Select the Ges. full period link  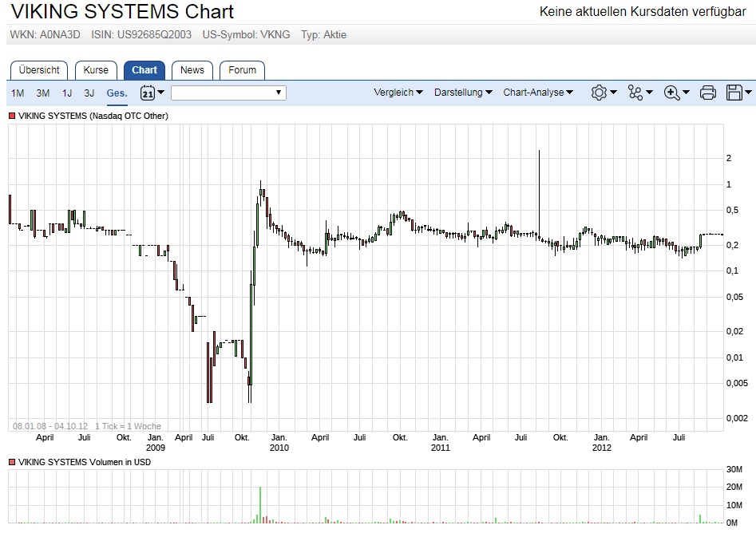(117, 93)
